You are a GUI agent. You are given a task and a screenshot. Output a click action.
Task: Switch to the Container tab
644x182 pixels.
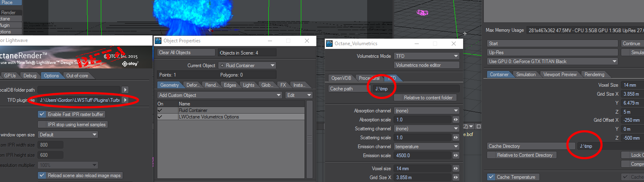click(499, 75)
